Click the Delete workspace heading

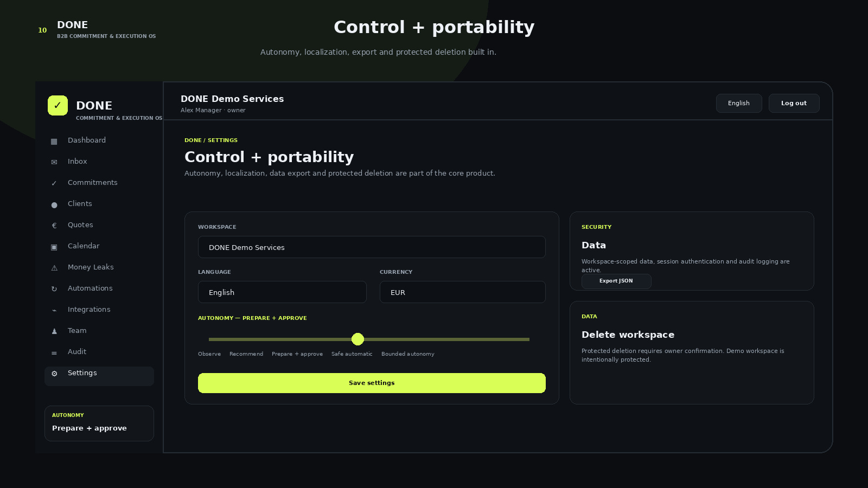tap(628, 335)
